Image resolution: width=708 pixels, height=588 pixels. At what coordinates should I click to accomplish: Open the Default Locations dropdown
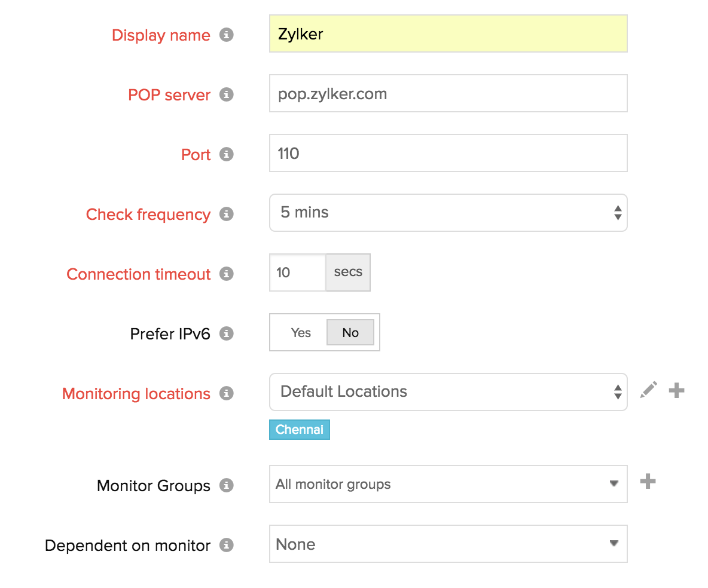pos(448,392)
